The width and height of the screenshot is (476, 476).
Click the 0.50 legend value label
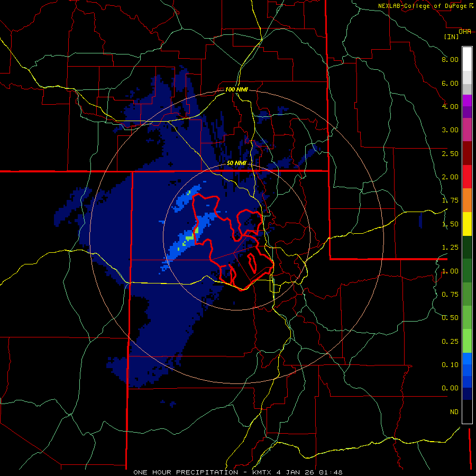tap(450, 318)
